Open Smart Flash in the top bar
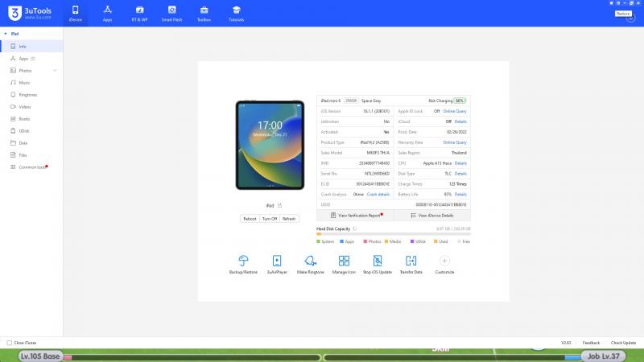 171,11
